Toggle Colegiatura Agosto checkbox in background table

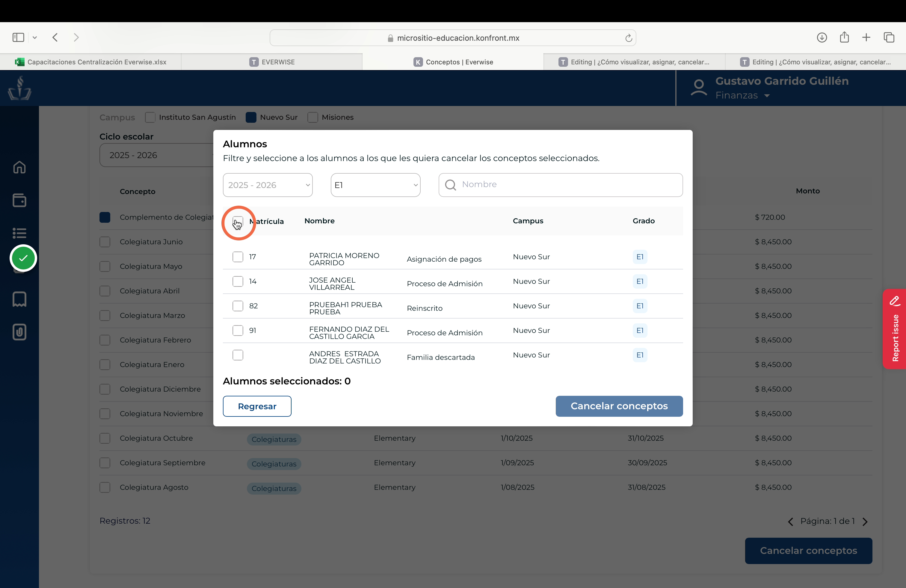coord(105,487)
